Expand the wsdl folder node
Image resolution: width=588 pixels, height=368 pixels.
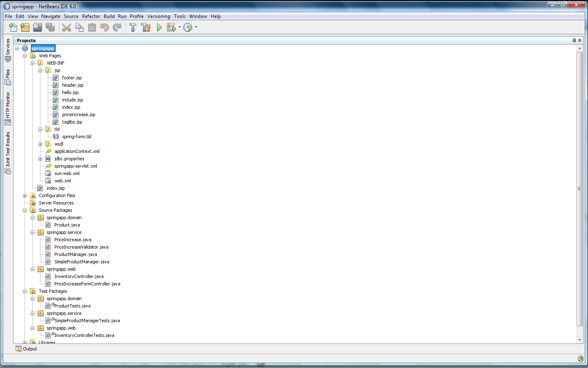[x=40, y=144]
